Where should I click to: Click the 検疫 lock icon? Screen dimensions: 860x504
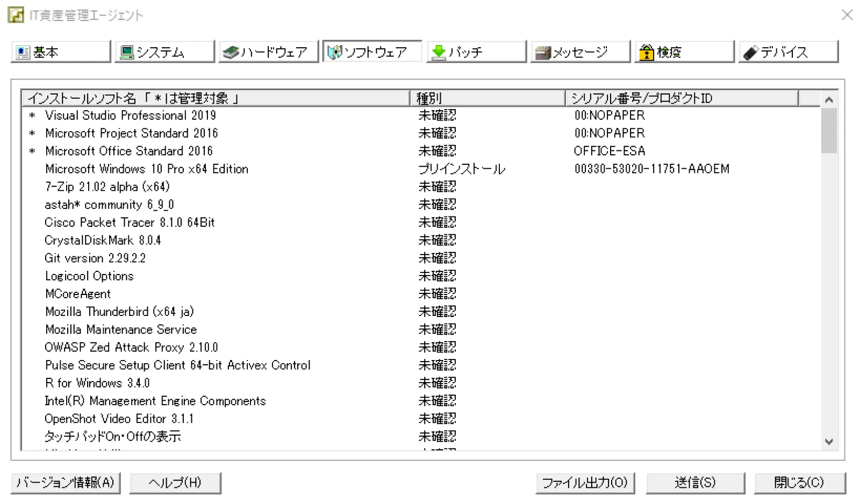coord(647,52)
